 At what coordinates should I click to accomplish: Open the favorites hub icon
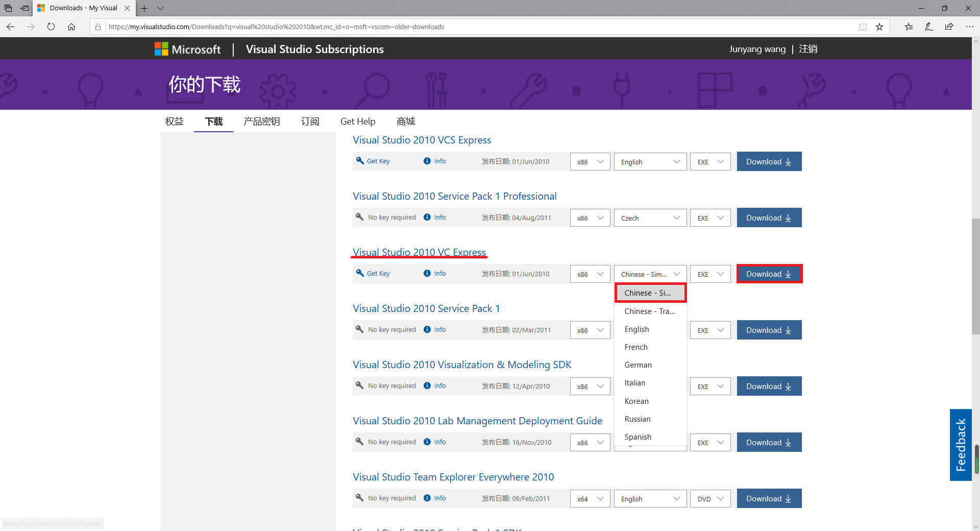909,27
